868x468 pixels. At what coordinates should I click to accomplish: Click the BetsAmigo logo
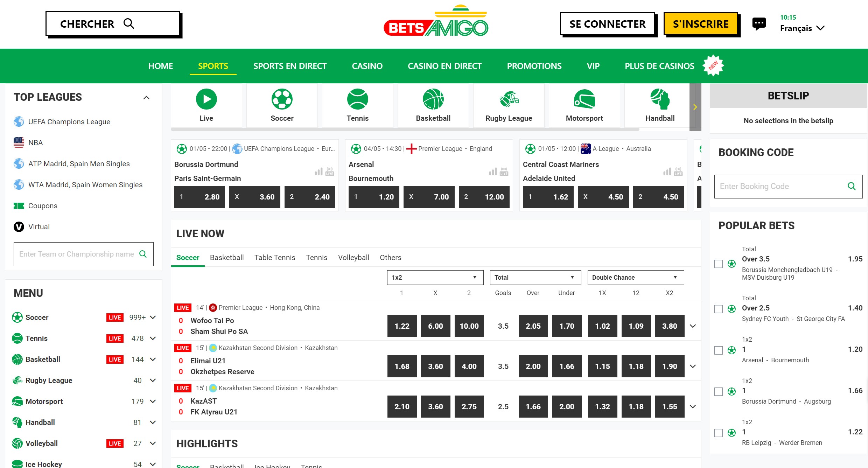point(436,21)
